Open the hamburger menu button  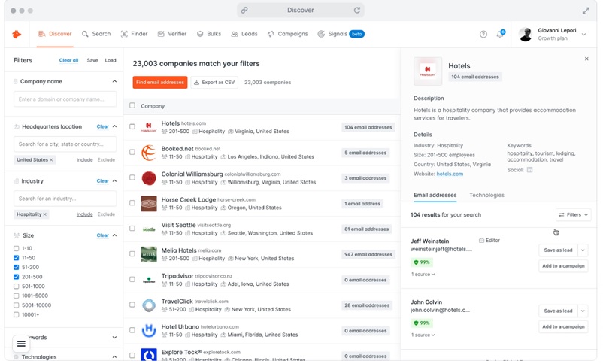point(21,344)
